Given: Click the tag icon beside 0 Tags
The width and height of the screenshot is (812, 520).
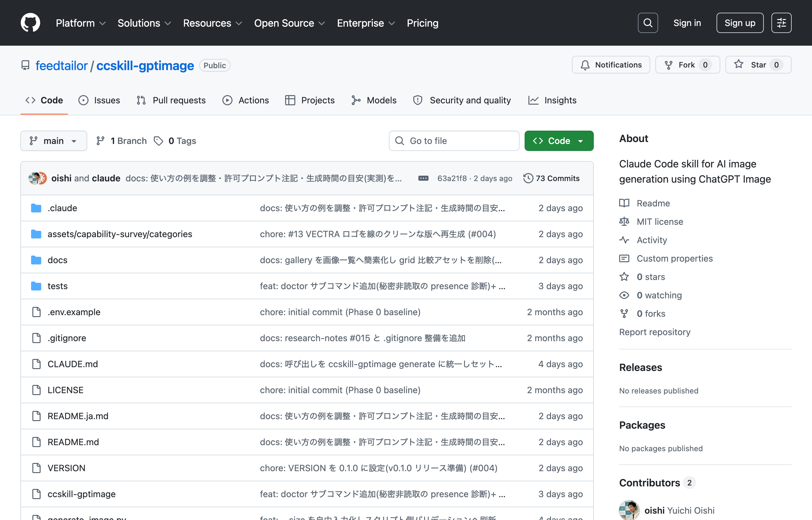Looking at the screenshot, I should [158, 141].
